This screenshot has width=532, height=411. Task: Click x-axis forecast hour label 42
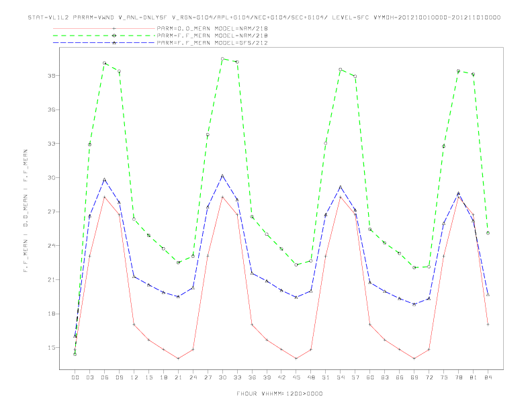[x=281, y=377]
